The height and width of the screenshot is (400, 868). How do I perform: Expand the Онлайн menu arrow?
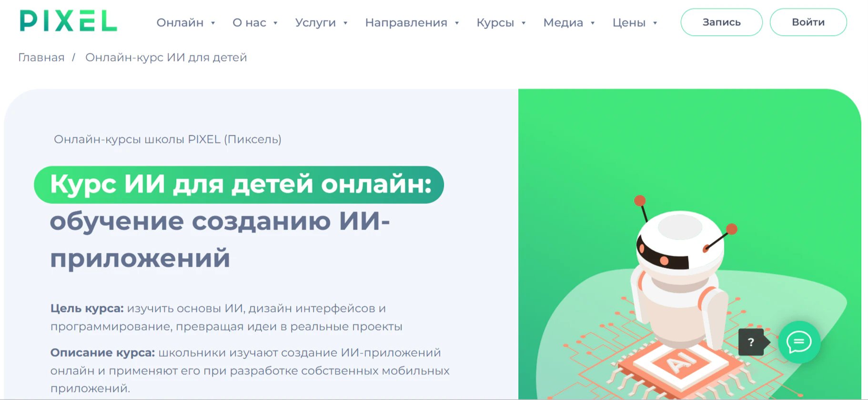pos(213,23)
